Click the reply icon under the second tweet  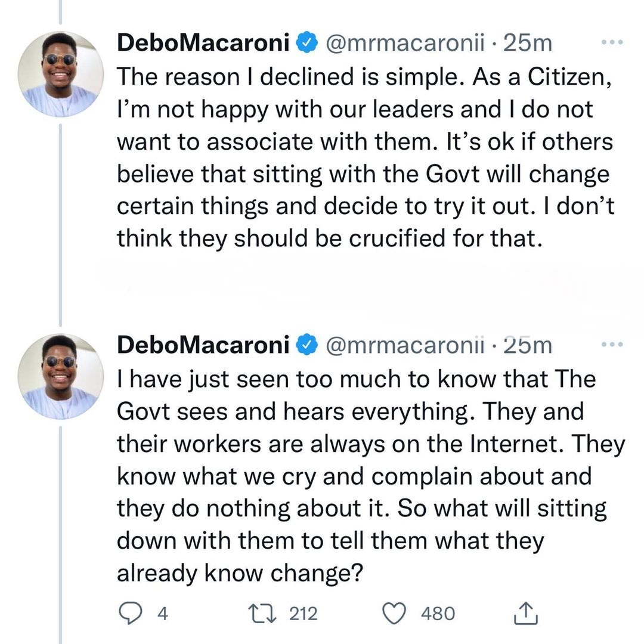click(128, 612)
